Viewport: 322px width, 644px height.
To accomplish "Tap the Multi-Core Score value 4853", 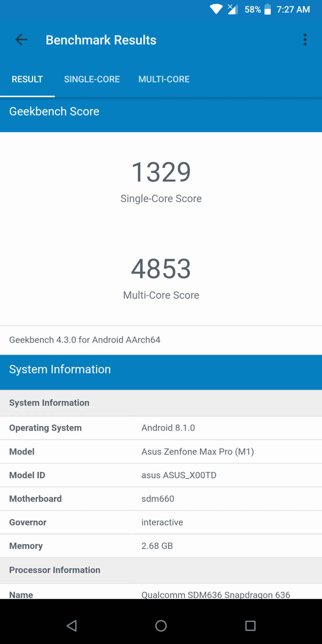I will (161, 268).
